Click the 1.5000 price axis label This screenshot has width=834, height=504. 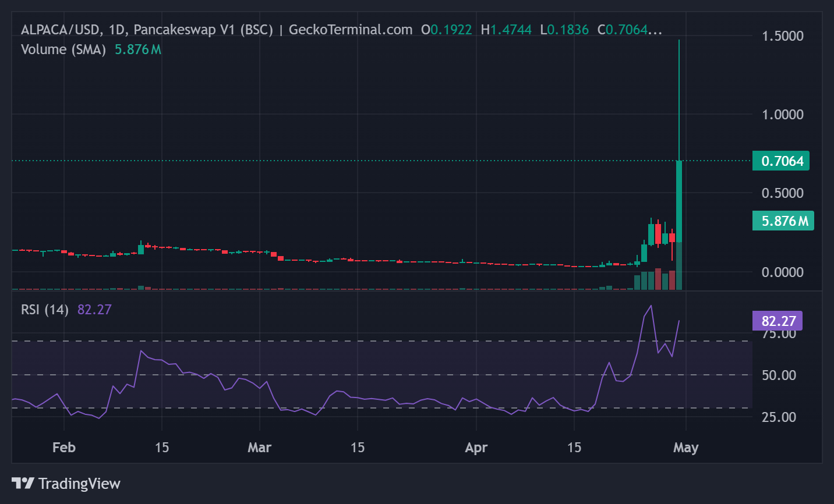783,36
